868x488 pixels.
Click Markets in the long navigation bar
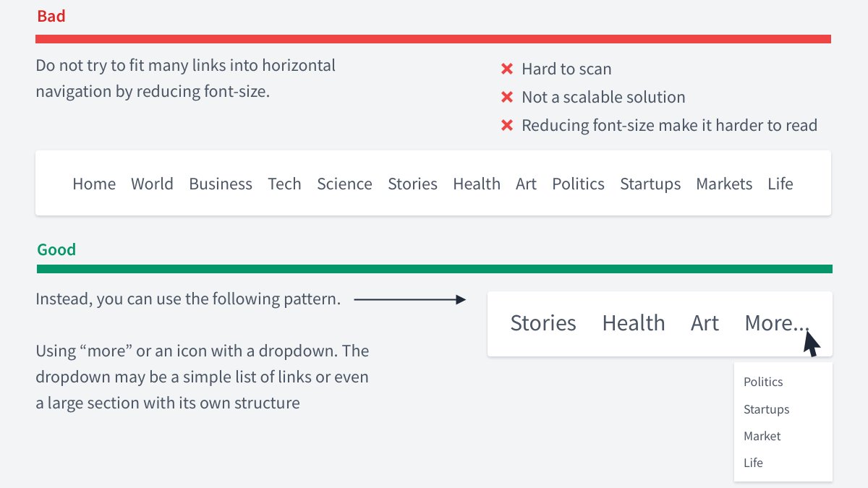point(724,184)
